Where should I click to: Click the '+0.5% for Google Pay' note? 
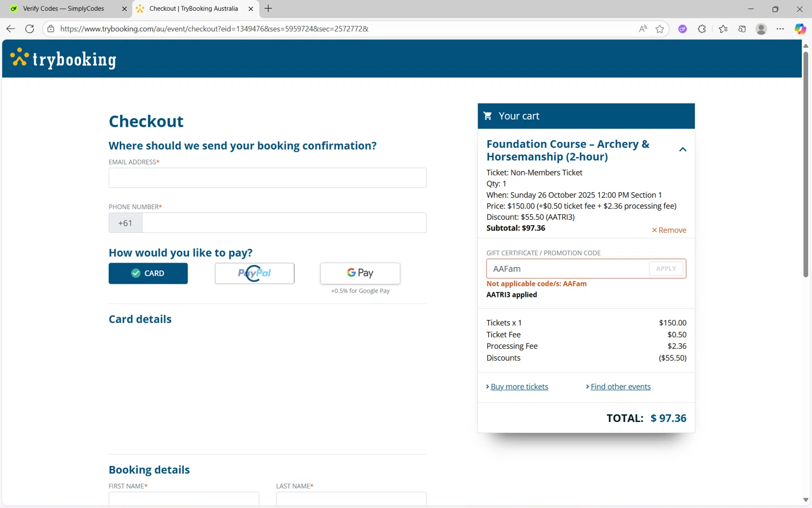pyautogui.click(x=361, y=291)
